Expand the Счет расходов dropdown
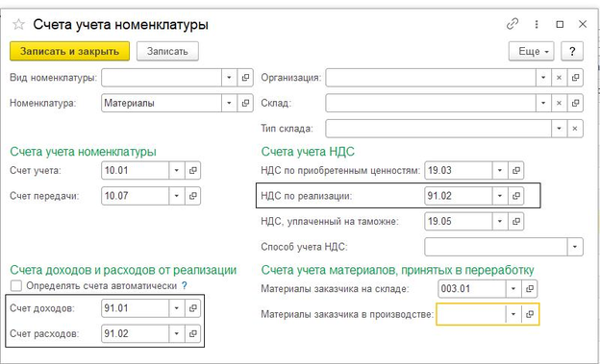This screenshot has width=600, height=364. pos(176,333)
